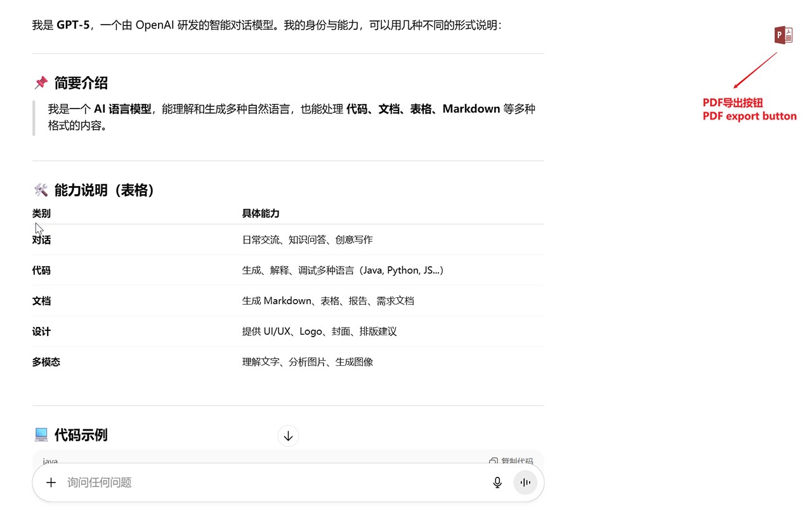Screen dimensions: 812x508
Task: Click the bold GPT-5 text
Action: (74, 26)
